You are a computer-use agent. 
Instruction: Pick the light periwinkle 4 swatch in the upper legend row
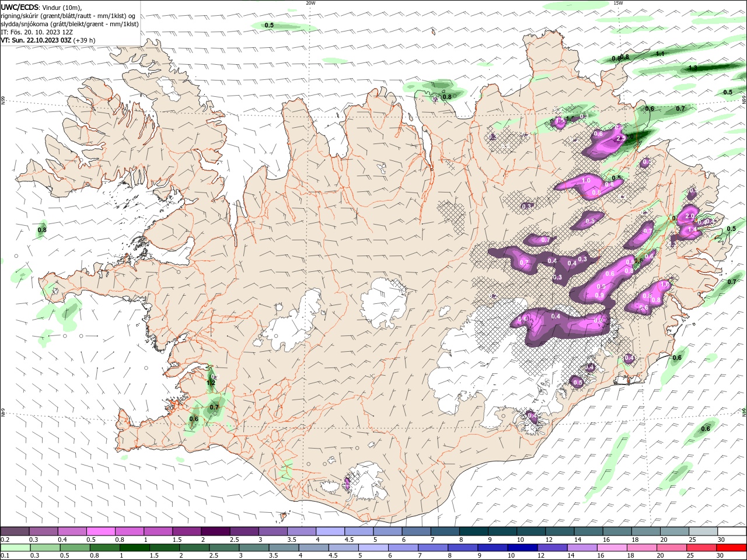click(330, 531)
